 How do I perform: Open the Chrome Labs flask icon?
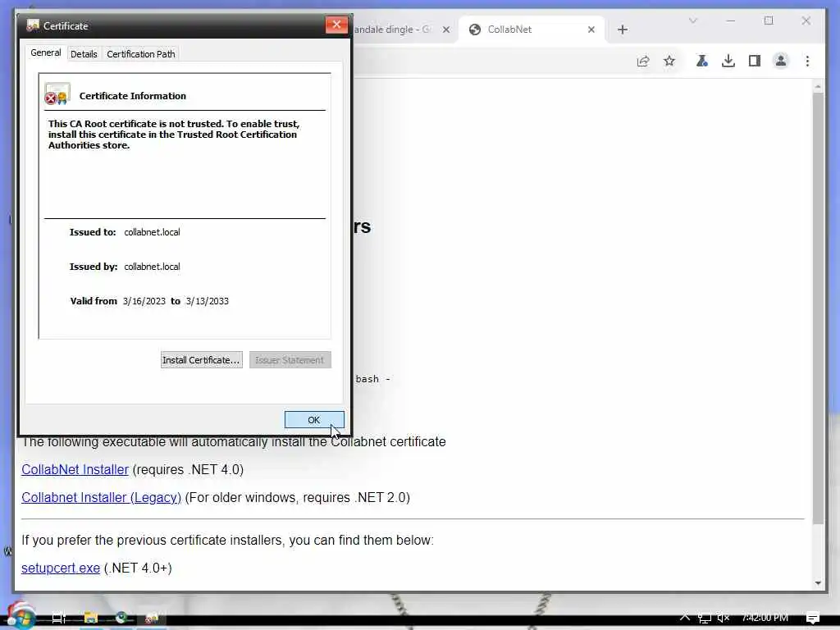click(702, 61)
